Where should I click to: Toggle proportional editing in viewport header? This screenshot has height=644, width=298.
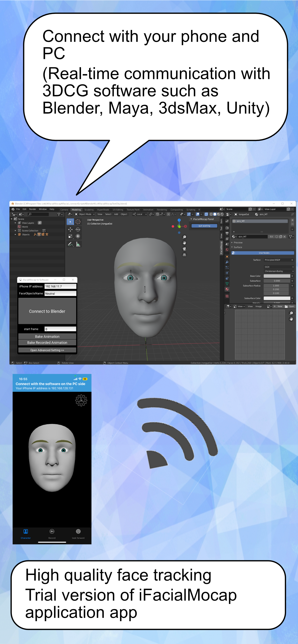point(168,214)
